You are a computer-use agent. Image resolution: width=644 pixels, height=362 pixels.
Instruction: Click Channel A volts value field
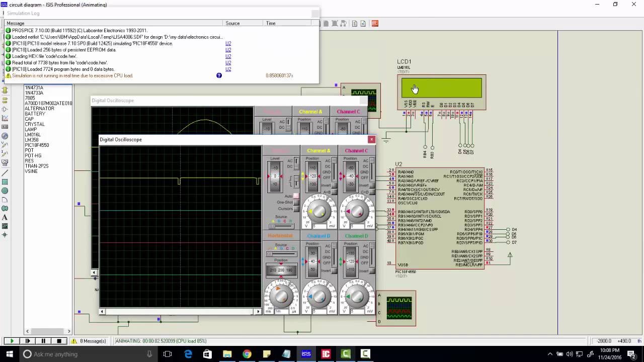click(319, 226)
